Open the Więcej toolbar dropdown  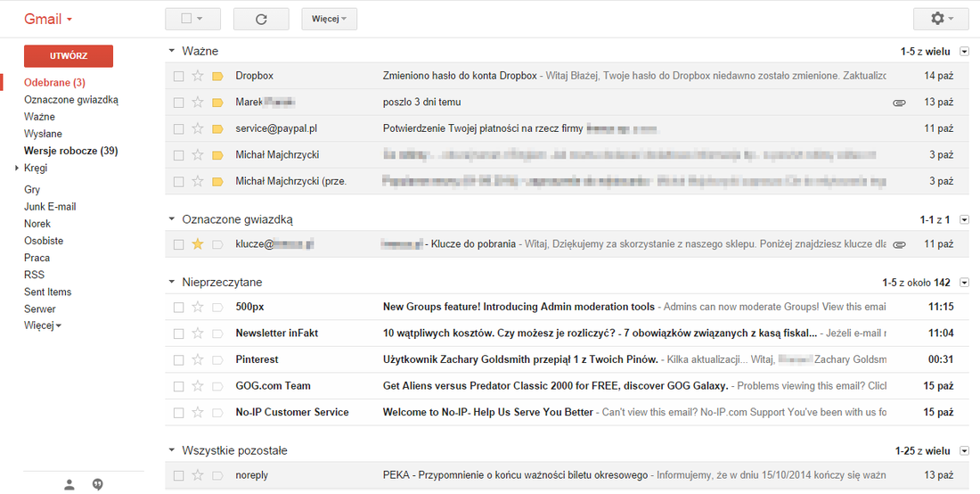(x=330, y=19)
